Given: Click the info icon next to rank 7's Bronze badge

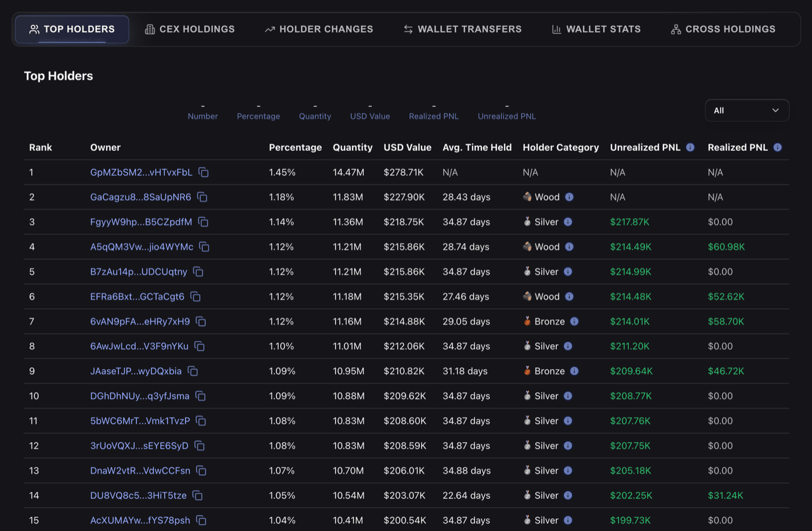Looking at the screenshot, I should click(574, 321).
